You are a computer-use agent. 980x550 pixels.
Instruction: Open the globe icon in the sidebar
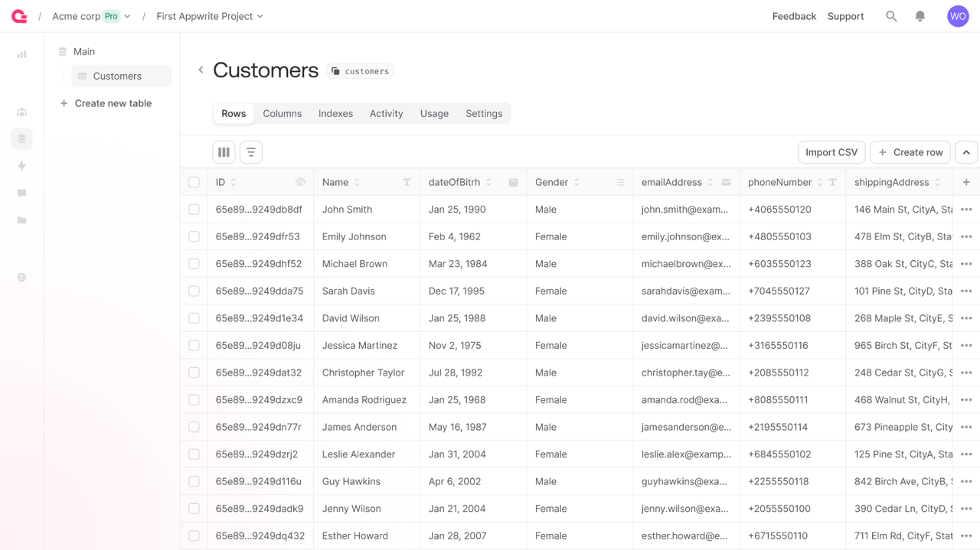21,277
